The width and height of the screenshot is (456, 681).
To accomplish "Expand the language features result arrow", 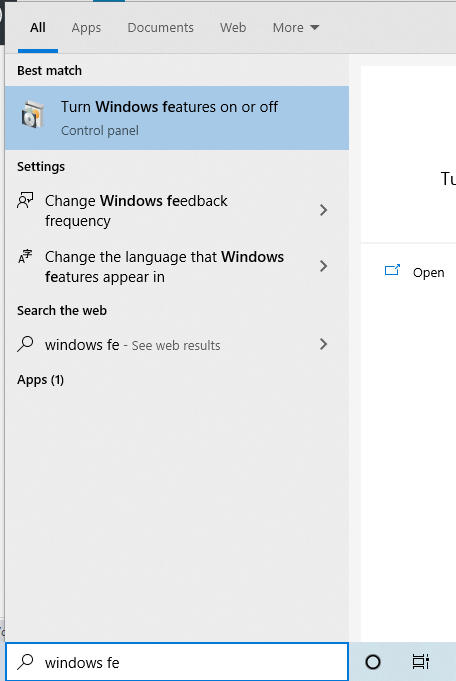I will point(323,266).
